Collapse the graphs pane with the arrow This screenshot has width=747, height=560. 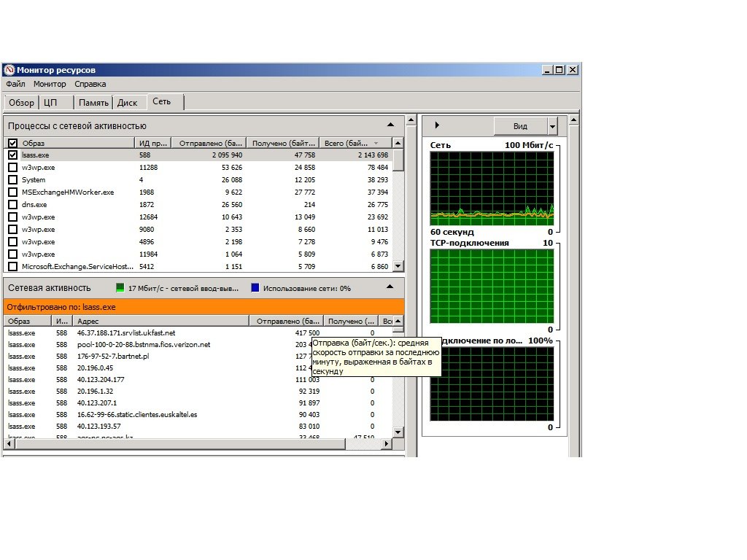click(x=437, y=125)
